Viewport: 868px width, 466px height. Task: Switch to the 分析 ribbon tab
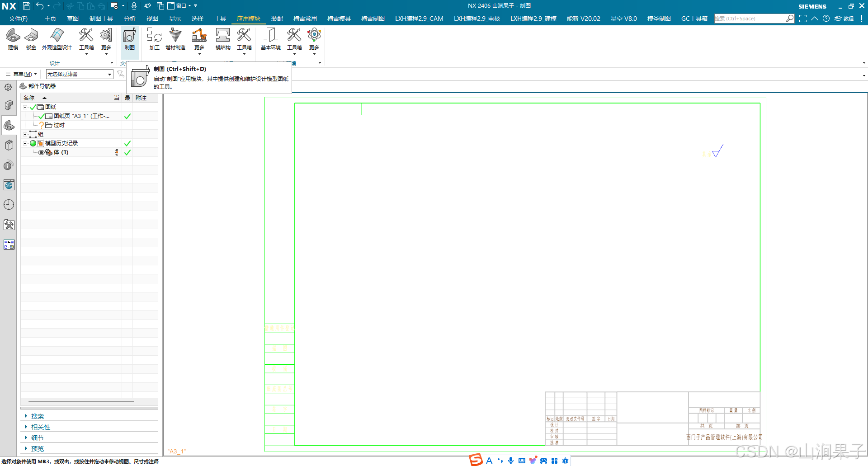click(130, 19)
